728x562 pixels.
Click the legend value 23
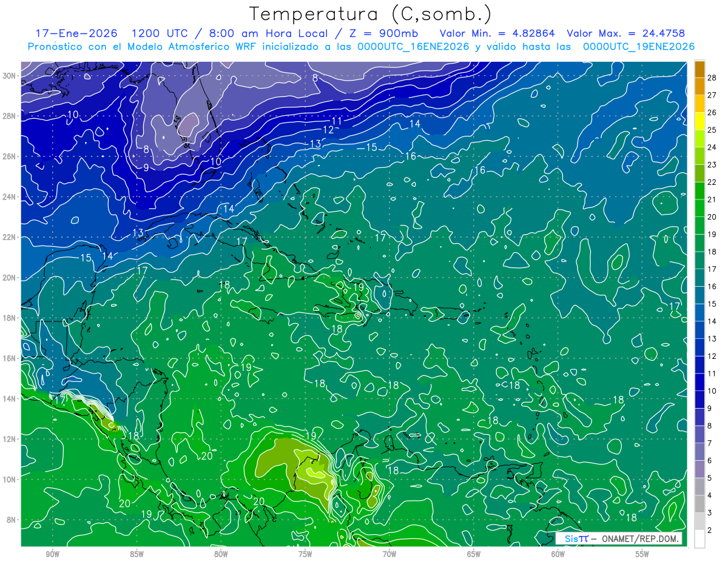[x=712, y=164]
